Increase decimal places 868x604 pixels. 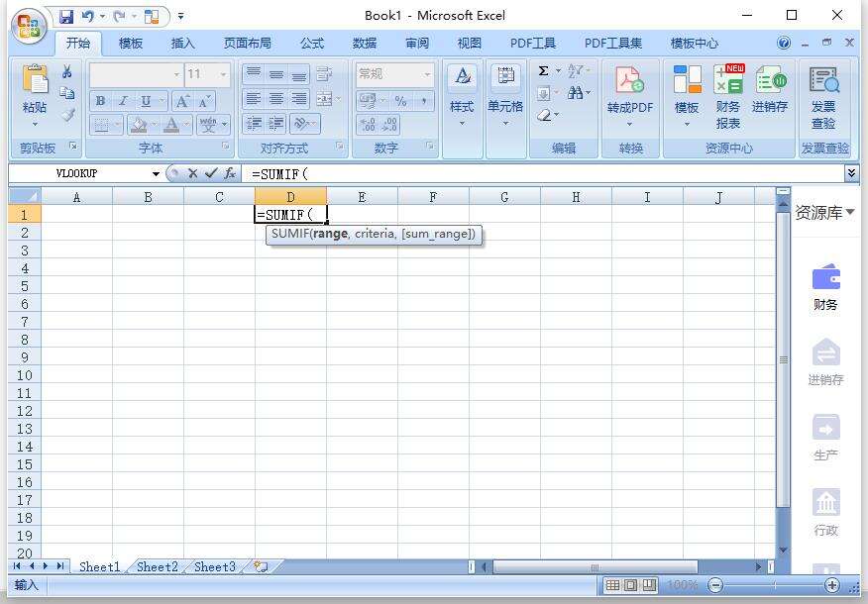(368, 125)
